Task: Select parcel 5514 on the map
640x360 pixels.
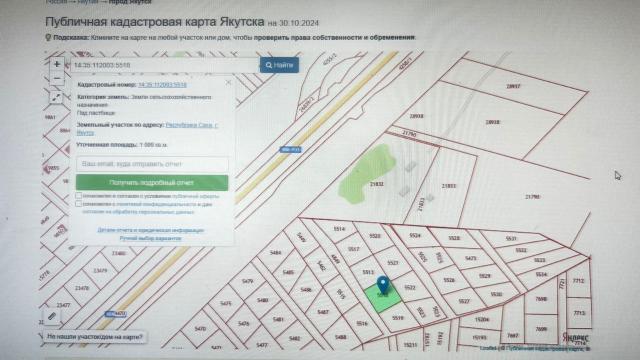Action: 339,229
